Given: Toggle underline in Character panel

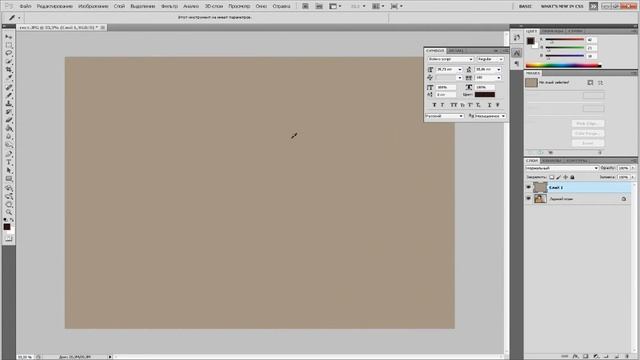Looking at the screenshot, I should click(x=489, y=105).
